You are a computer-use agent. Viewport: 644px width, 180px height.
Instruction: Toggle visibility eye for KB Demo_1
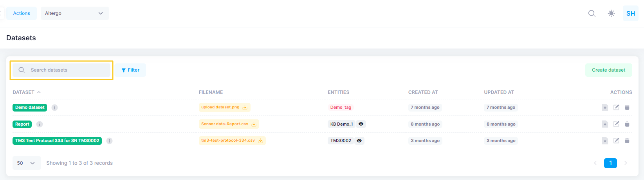pyautogui.click(x=361, y=124)
